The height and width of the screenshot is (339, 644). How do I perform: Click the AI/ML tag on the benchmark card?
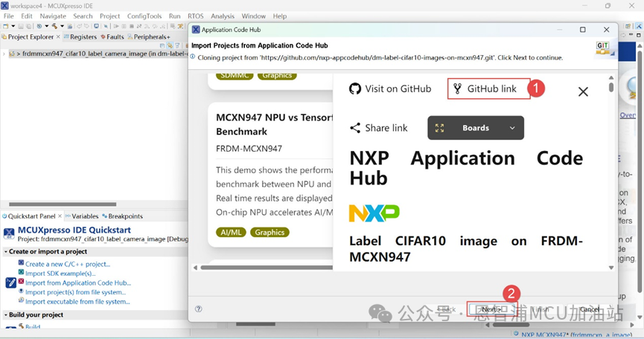tap(231, 233)
